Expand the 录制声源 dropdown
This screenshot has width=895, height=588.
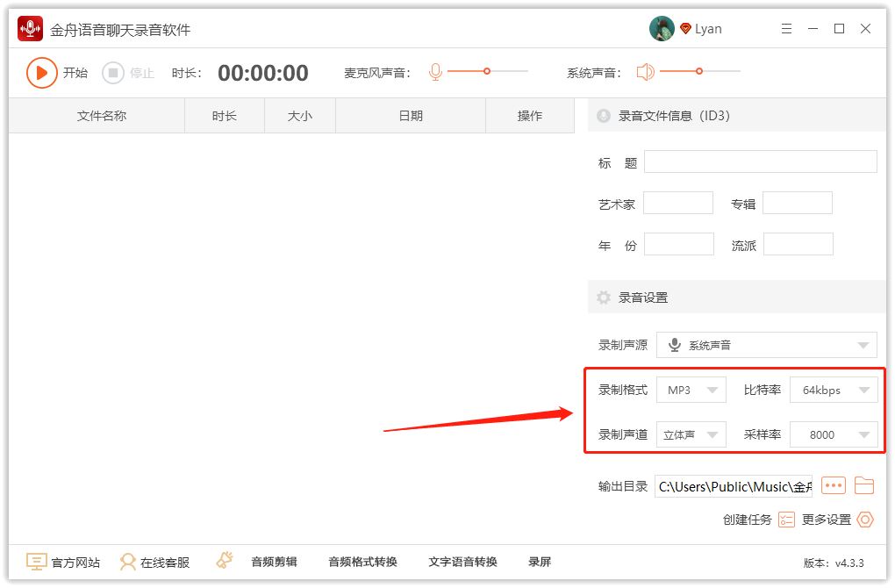[766, 345]
